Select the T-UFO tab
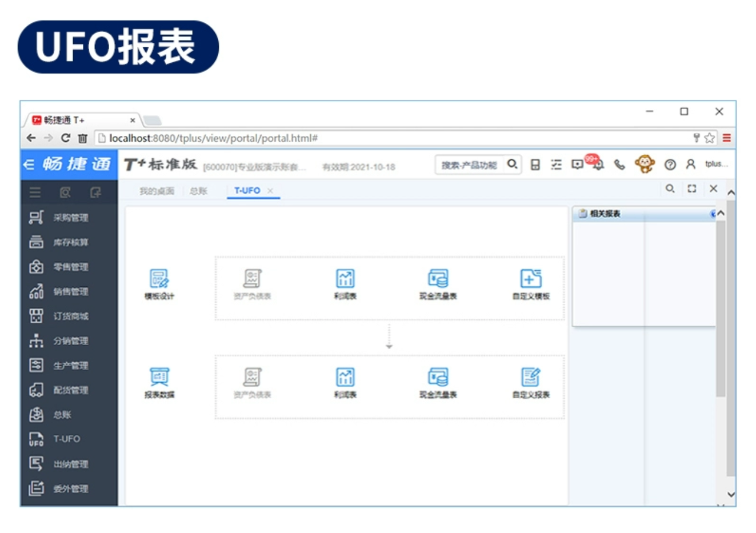Viewport: 756px width, 533px height. (247, 190)
